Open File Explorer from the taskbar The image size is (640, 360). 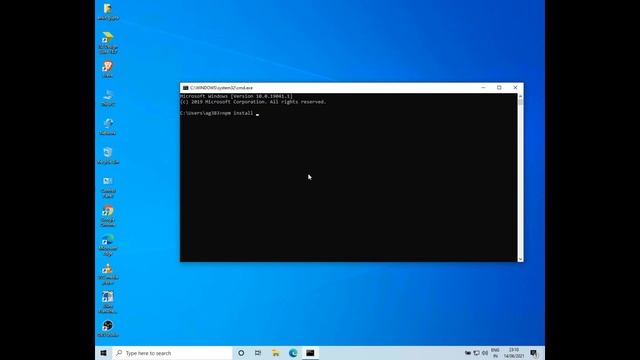pos(276,353)
